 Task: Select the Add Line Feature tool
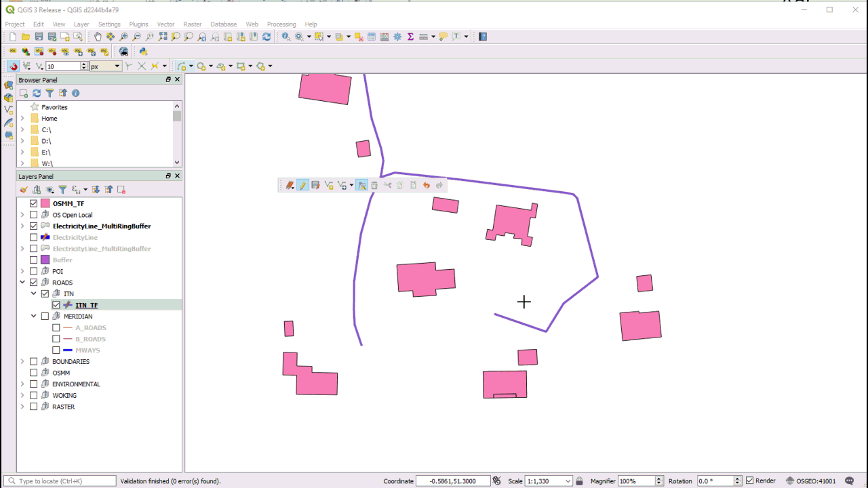click(329, 185)
